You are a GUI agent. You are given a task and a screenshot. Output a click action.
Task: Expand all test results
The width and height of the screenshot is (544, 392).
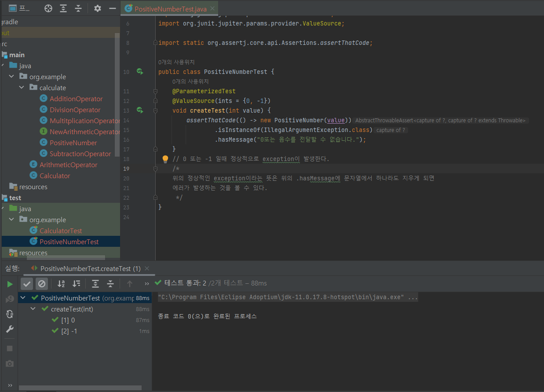pyautogui.click(x=95, y=284)
